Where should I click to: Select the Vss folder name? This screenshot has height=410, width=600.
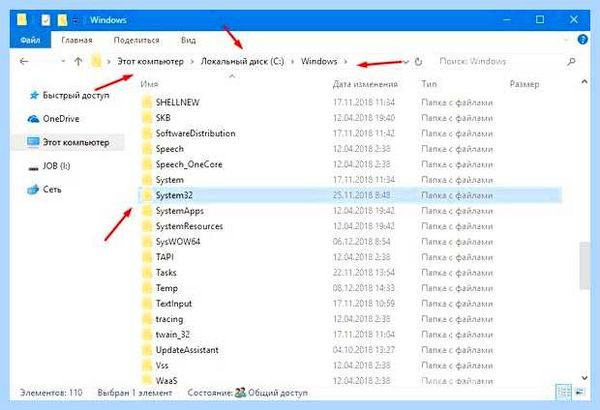click(x=162, y=366)
